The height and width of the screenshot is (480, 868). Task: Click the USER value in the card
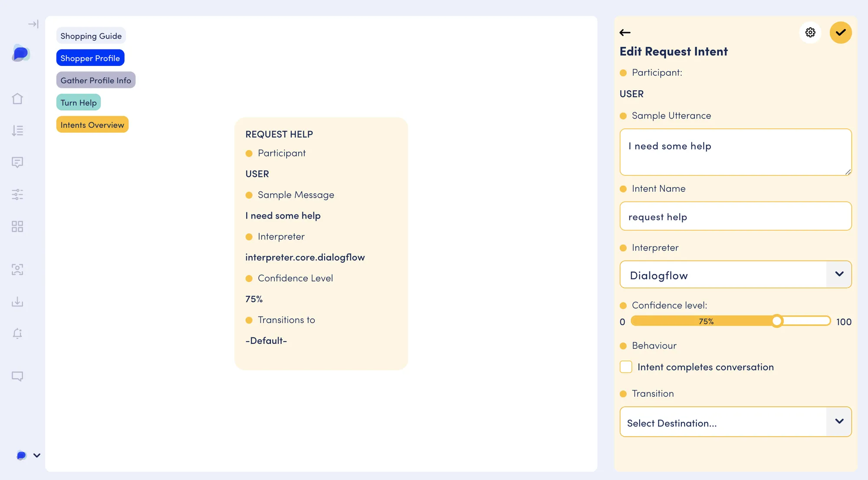257,174
